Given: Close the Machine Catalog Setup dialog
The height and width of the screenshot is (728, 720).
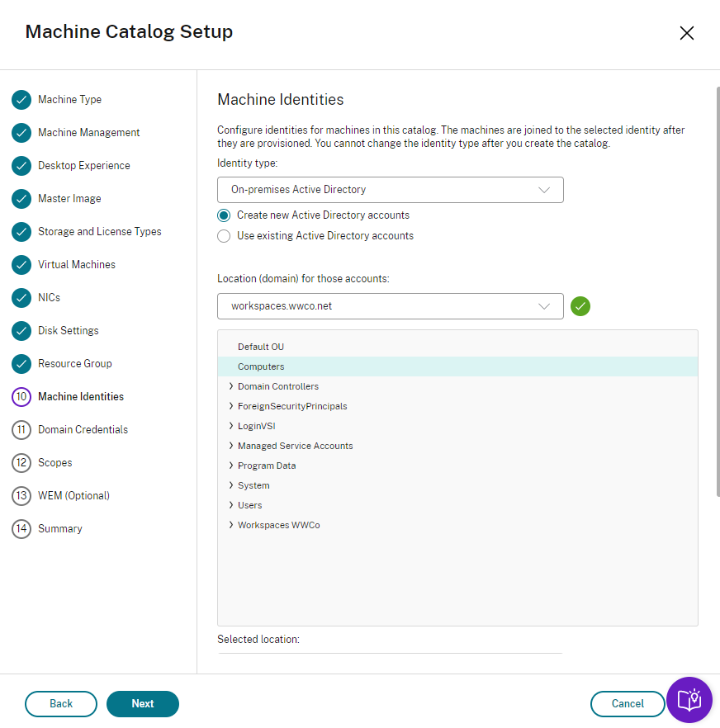Looking at the screenshot, I should 686,33.
